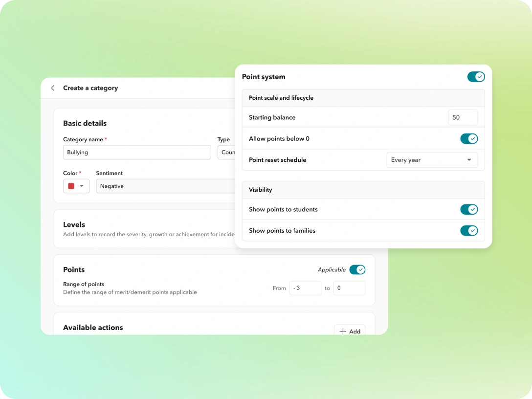Open the Color dropdown arrow
This screenshot has width=532, height=399.
click(x=82, y=186)
